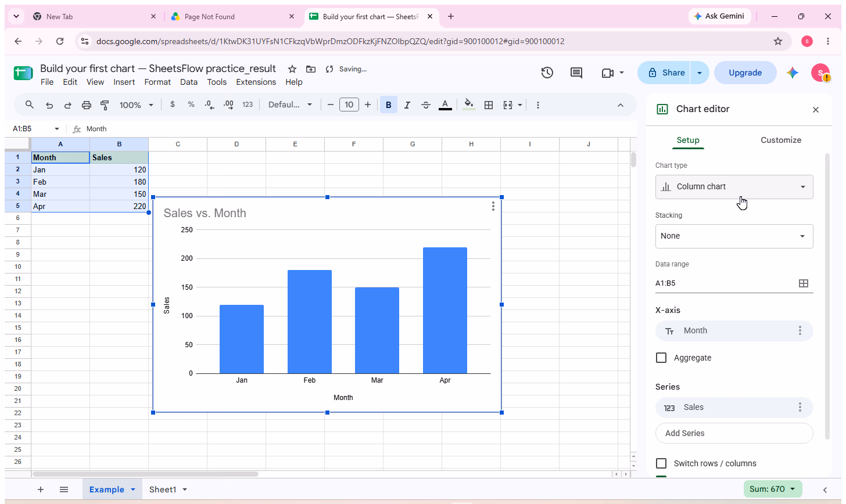Open the Format menu
The image size is (846, 504).
(x=157, y=82)
